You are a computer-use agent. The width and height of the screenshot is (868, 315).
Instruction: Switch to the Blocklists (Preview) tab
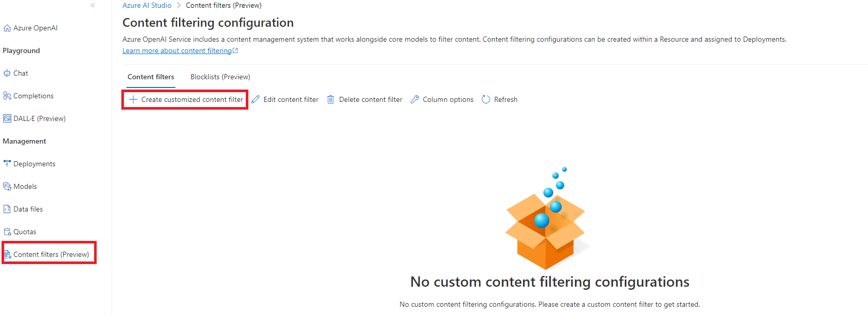tap(220, 77)
